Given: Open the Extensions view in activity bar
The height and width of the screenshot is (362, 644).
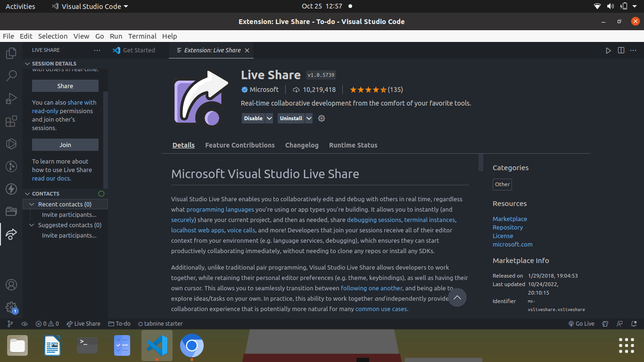Looking at the screenshot, I should click(x=11, y=121).
